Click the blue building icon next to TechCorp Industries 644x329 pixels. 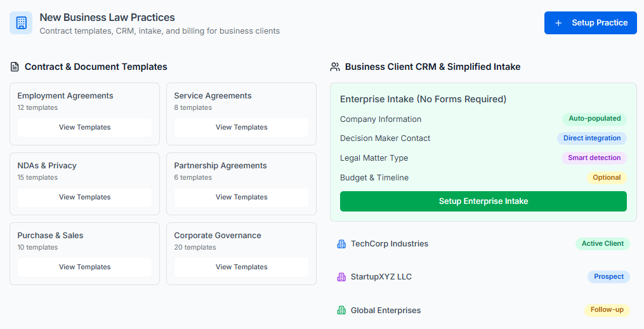pos(341,244)
